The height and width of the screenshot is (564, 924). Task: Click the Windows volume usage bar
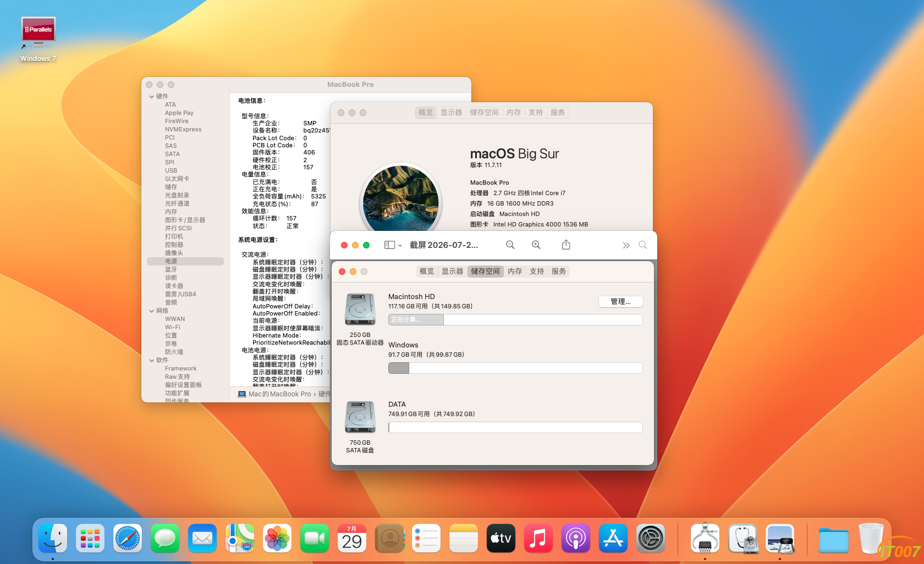point(515,368)
